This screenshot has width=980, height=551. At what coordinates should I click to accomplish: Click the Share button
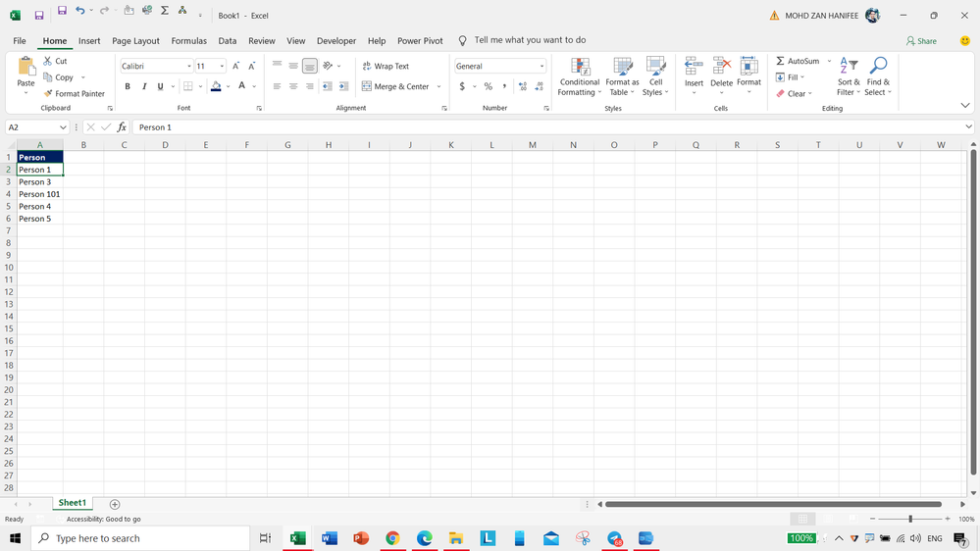tap(921, 40)
